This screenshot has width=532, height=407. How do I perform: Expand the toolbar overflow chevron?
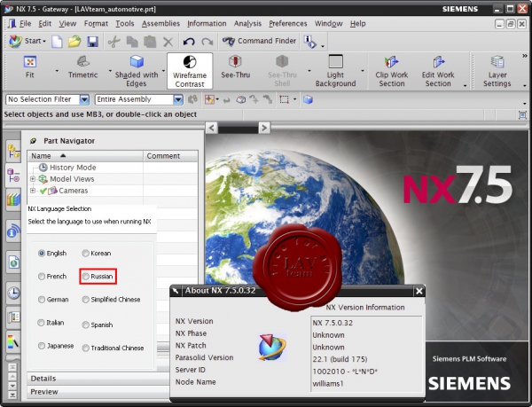(525, 56)
